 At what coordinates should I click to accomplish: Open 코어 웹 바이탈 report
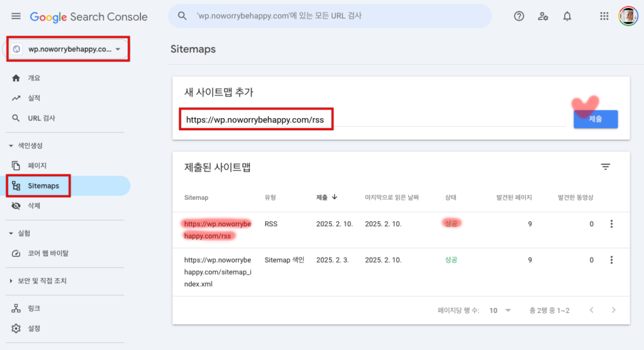(x=48, y=254)
